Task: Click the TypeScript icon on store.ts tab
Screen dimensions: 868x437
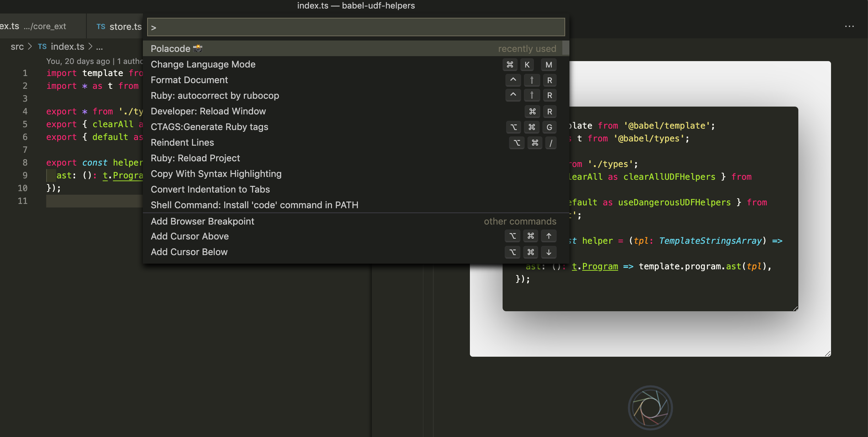Action: 101,27
